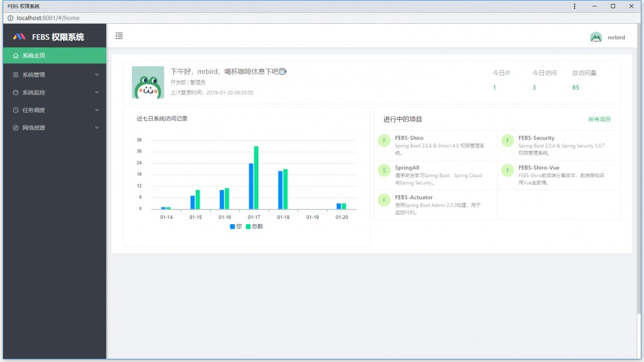
Task: Open the FEBS-Actuator project title
Action: (x=413, y=197)
